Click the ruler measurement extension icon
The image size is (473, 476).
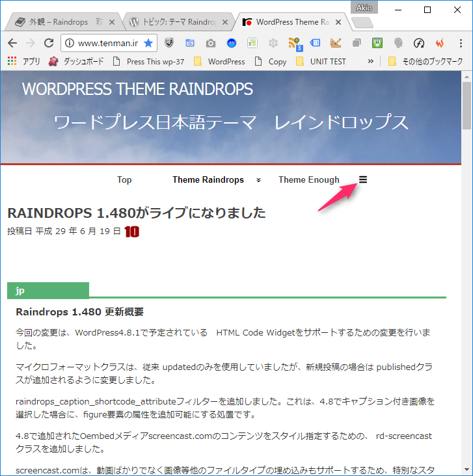(336, 43)
